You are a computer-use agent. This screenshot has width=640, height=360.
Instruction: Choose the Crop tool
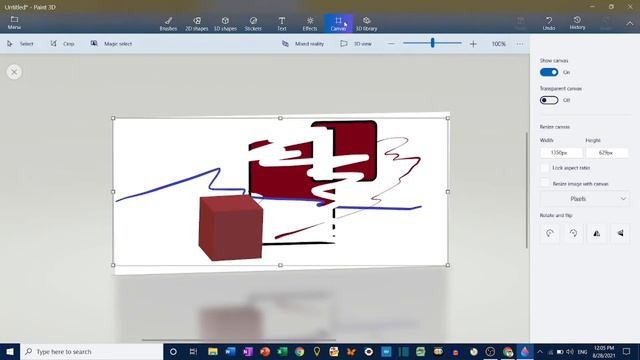tap(62, 44)
